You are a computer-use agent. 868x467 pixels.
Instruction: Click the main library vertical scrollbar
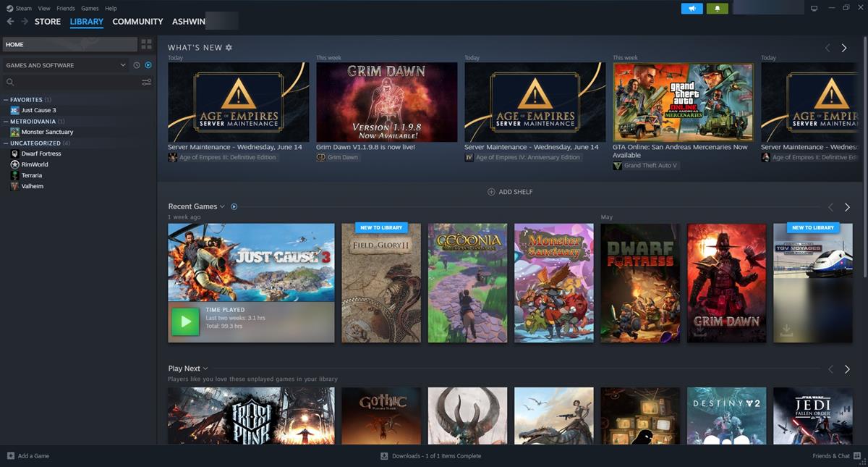click(864, 156)
